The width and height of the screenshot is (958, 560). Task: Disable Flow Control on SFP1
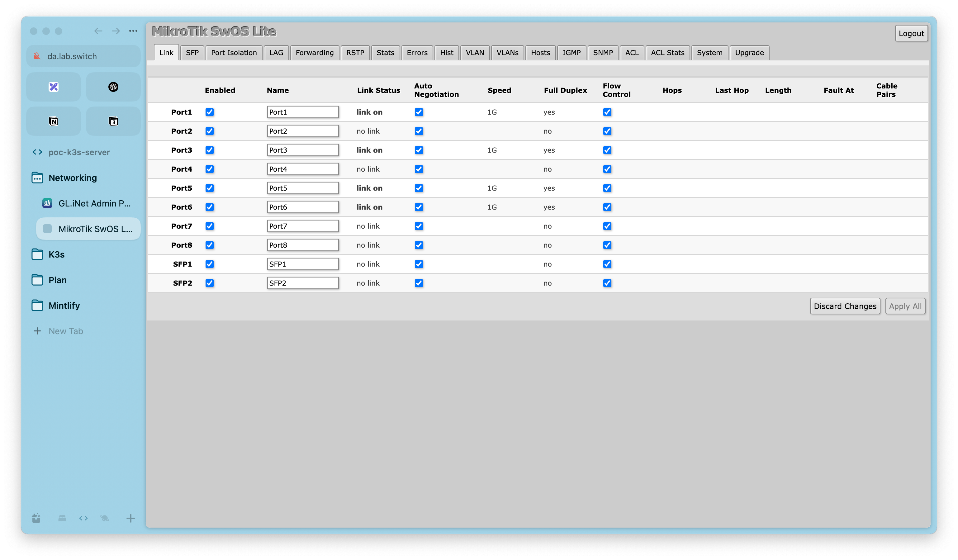[x=607, y=264]
